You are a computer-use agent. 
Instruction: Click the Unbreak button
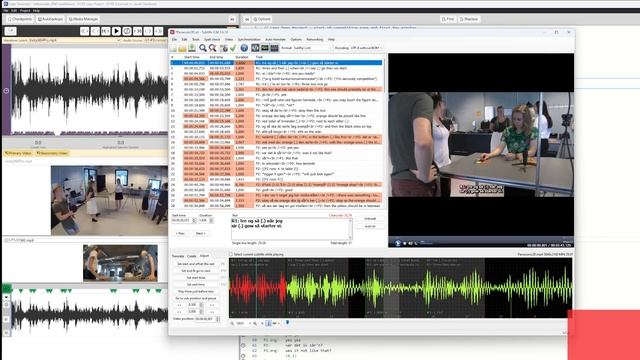pos(370,219)
